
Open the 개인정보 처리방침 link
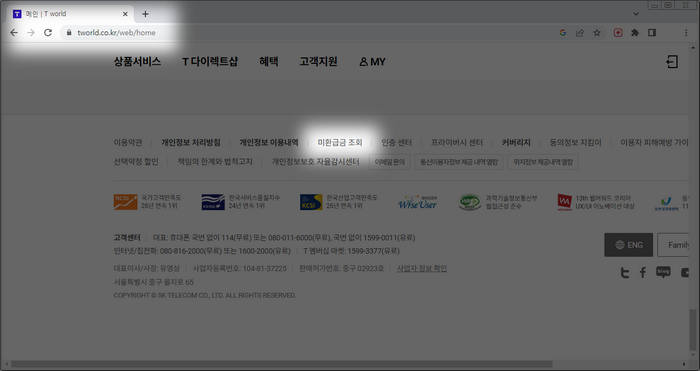click(191, 142)
